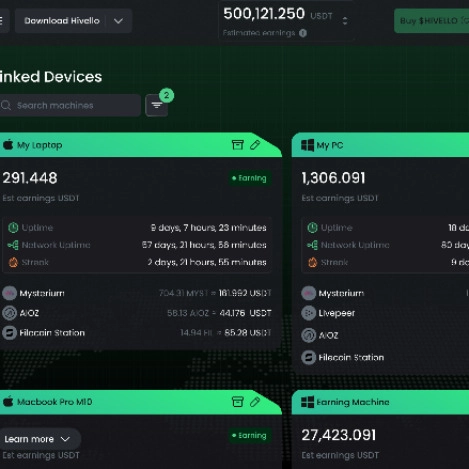Focus the Search machines field
This screenshot has width=469, height=469.
[70, 105]
